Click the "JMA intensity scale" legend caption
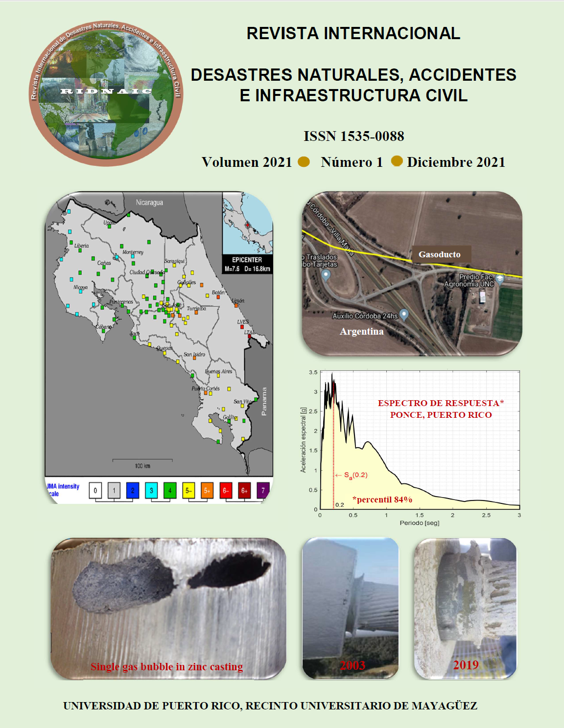 pos(63,490)
